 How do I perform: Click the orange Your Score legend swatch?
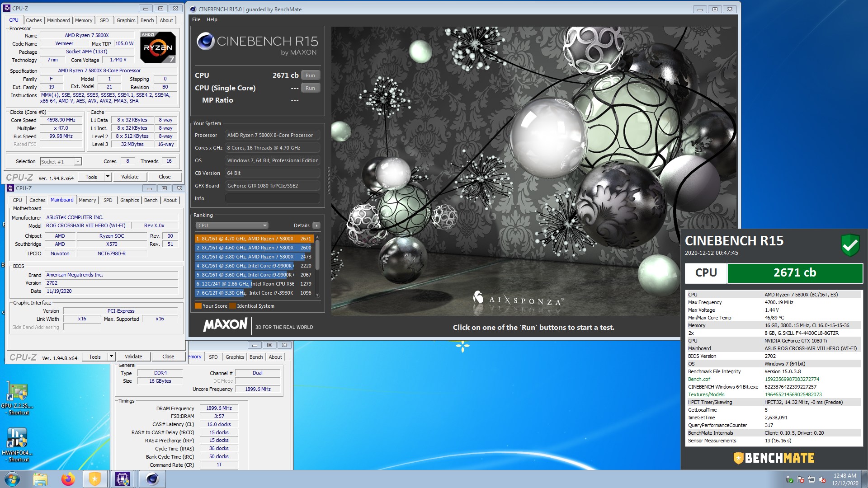[x=198, y=306]
